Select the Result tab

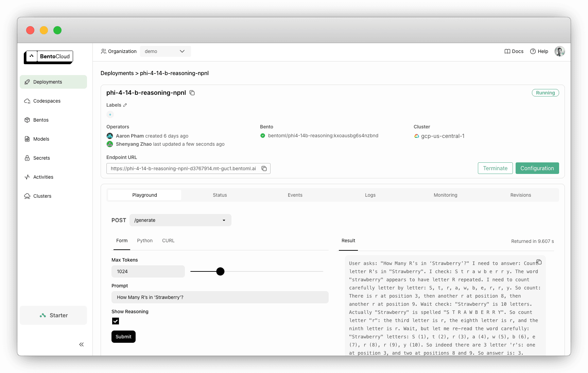tap(348, 241)
